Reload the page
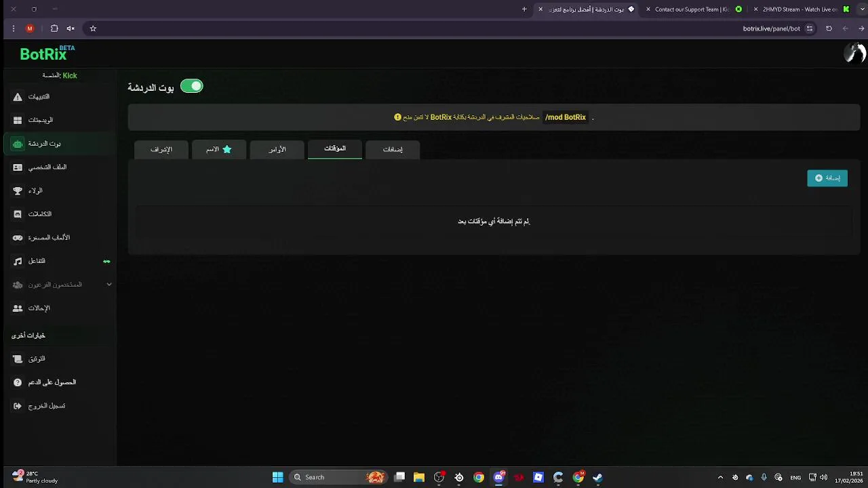The image size is (868, 488). coord(829,28)
